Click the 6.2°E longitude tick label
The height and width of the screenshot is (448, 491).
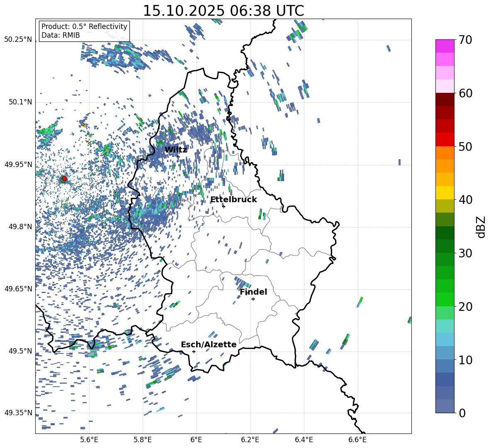pos(250,440)
